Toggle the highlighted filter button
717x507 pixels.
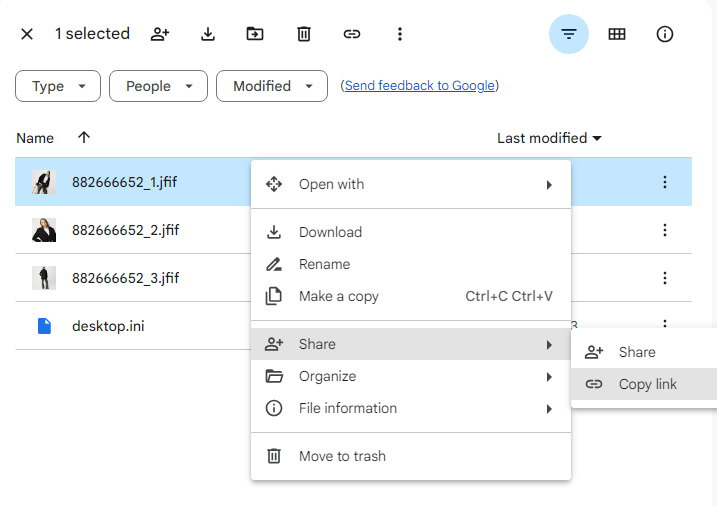[569, 34]
